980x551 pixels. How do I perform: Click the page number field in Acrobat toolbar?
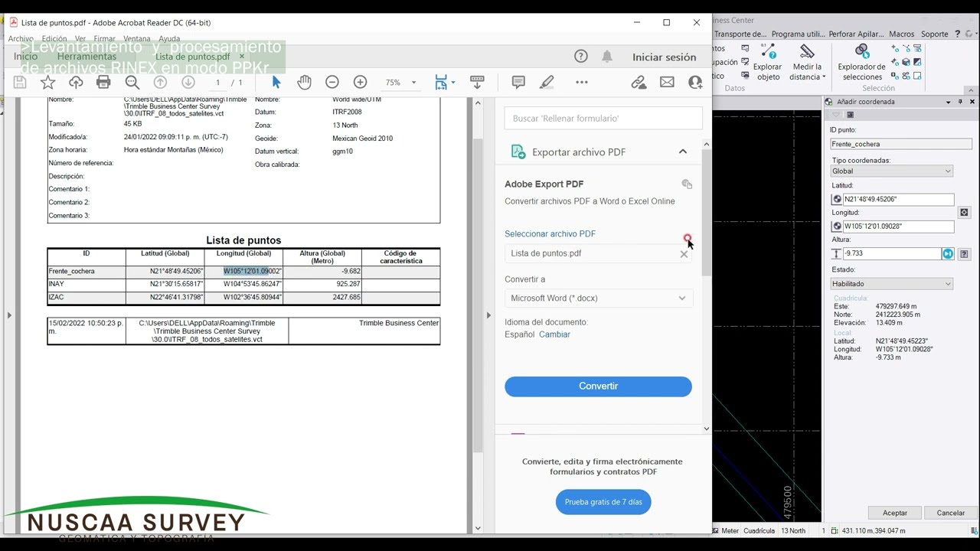(217, 83)
